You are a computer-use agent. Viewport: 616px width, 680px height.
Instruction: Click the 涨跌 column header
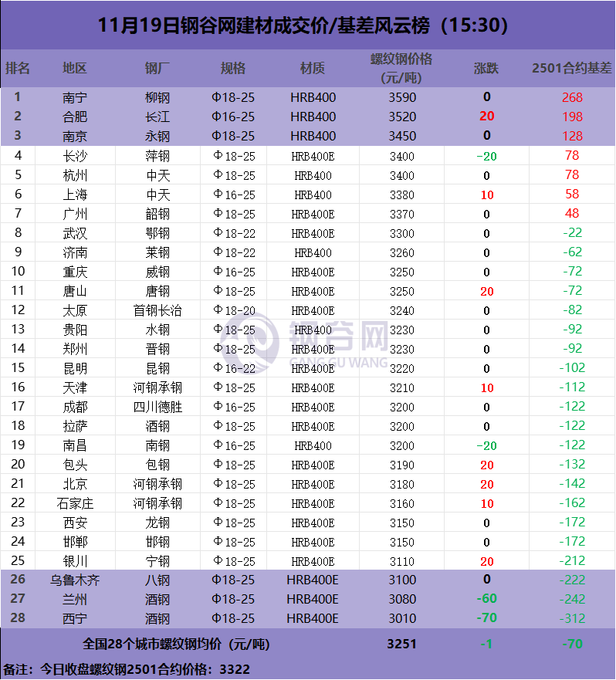pyautogui.click(x=486, y=68)
